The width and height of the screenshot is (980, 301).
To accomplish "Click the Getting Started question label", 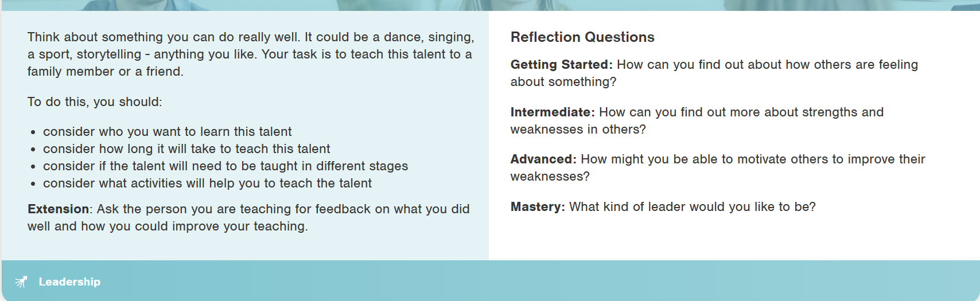I will [x=561, y=65].
